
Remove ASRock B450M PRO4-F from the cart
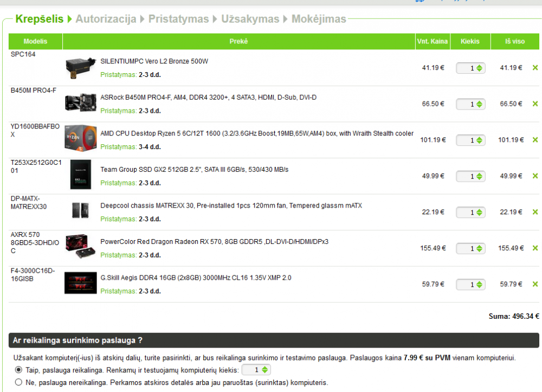[x=535, y=104]
